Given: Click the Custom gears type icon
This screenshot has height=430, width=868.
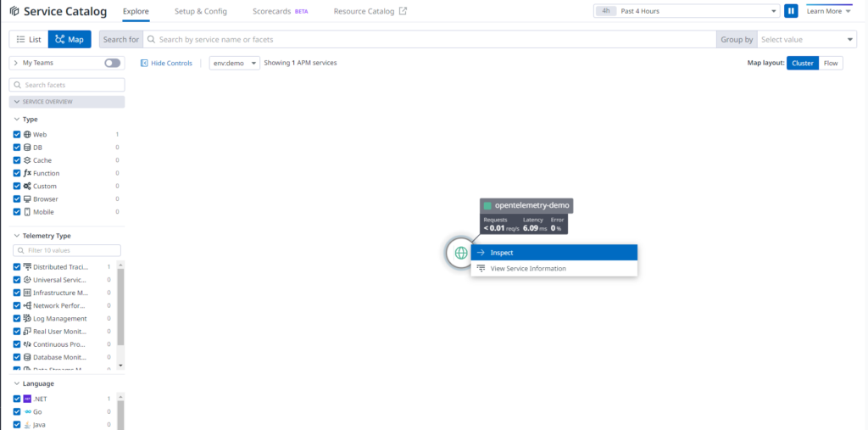Looking at the screenshot, I should (x=28, y=187).
